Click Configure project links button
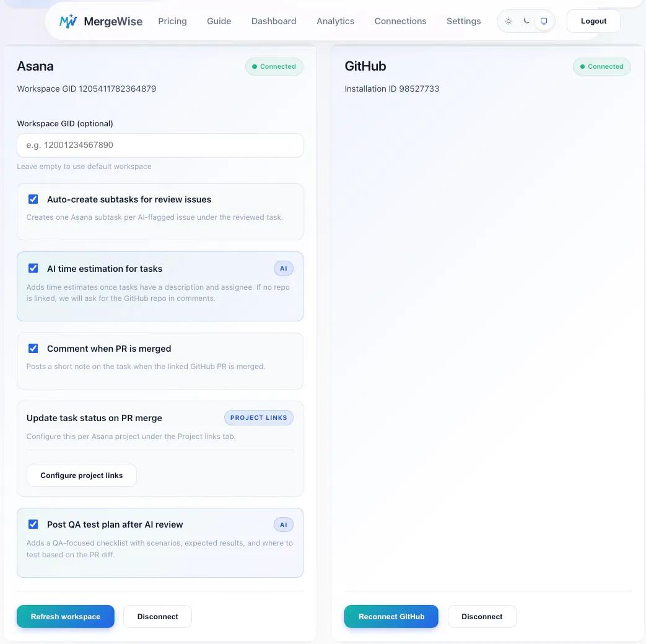The height and width of the screenshot is (644, 646). pyautogui.click(x=82, y=476)
